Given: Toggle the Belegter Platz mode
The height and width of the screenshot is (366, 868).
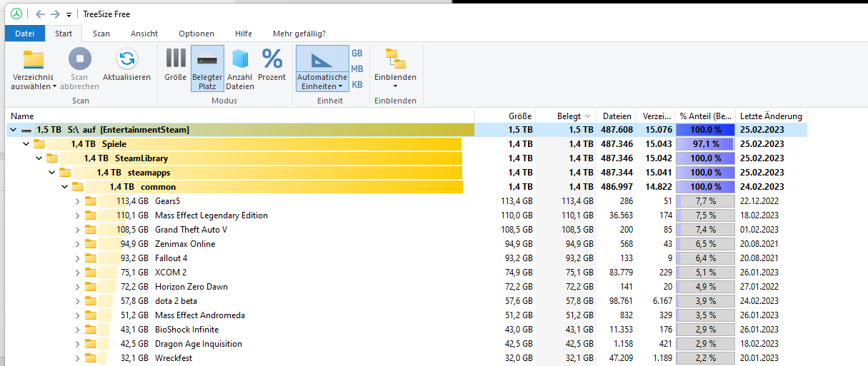Looking at the screenshot, I should point(207,69).
